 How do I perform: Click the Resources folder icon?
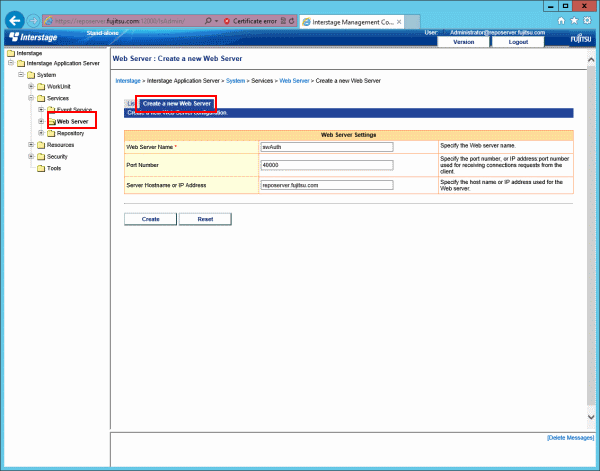tap(41, 145)
